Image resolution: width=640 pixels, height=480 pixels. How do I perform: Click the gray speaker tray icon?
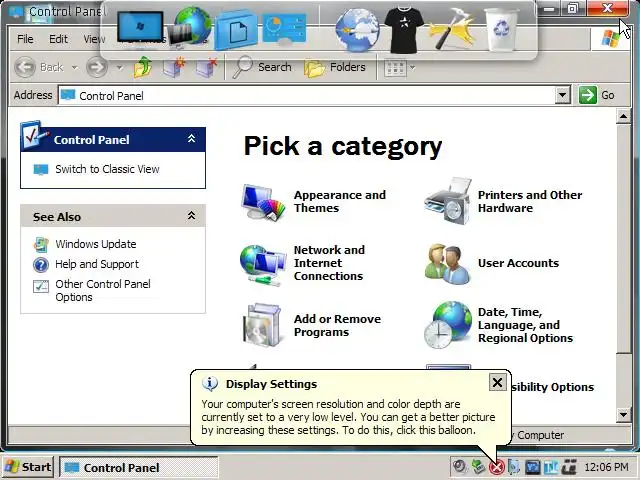tap(460, 467)
